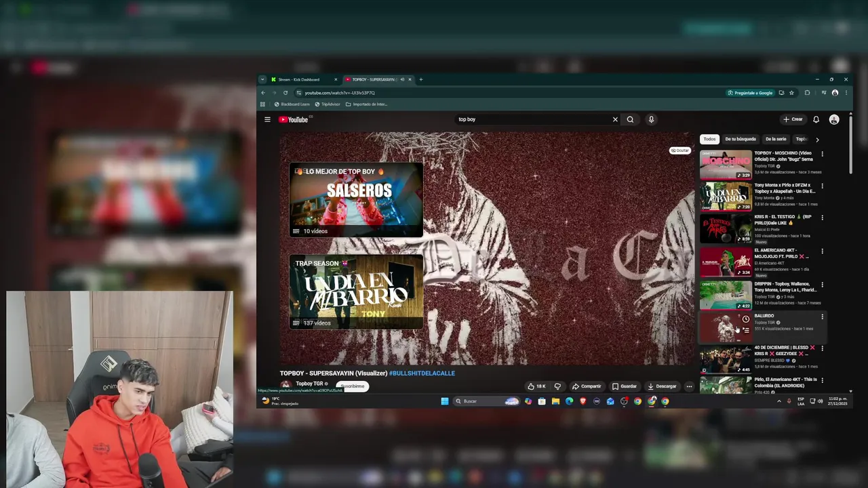Open more actions three-dot menu below video
This screenshot has height=488, width=868.
689,386
